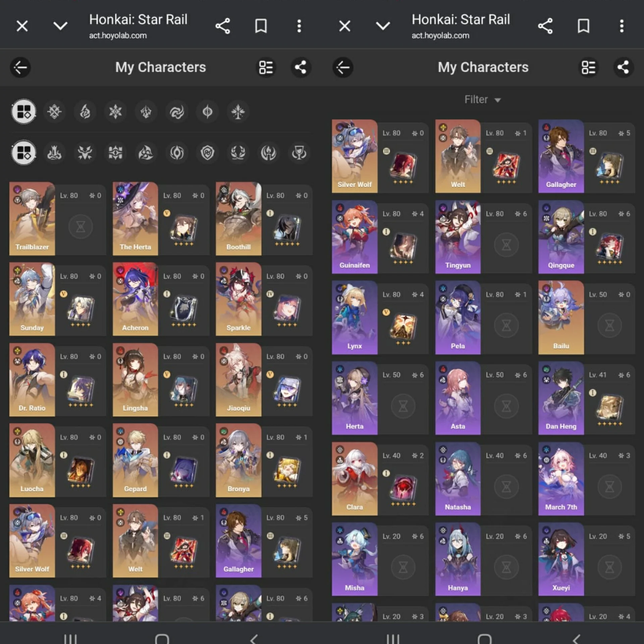Close the browser tab in the right pane
Image resolution: width=644 pixels, height=644 pixels.
(345, 26)
